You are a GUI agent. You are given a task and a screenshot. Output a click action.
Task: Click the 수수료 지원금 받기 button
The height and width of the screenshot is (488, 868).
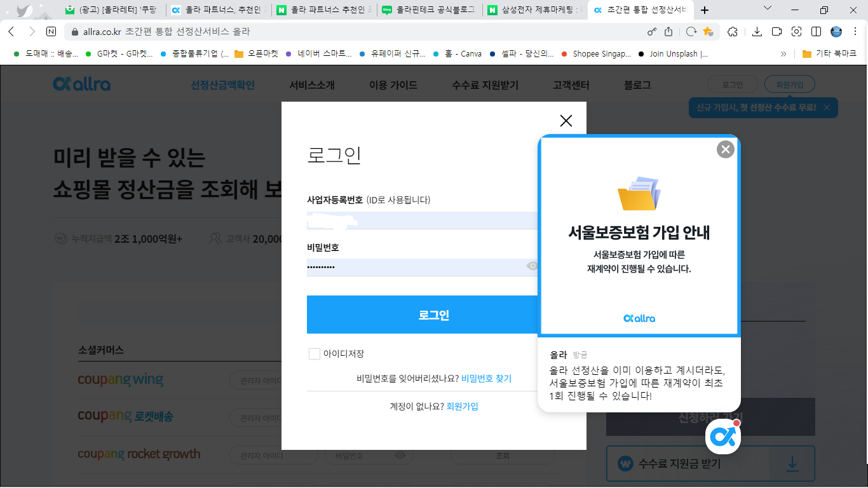(x=710, y=464)
